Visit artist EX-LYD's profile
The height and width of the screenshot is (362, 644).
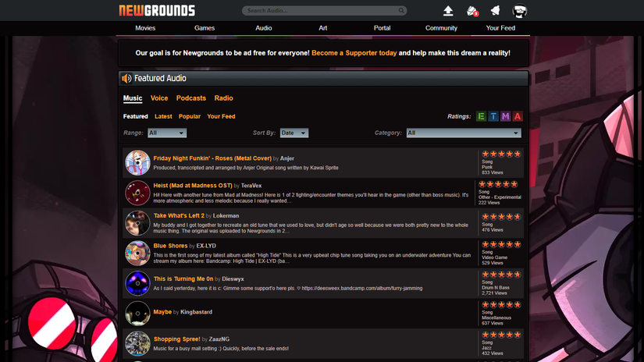[x=206, y=246]
